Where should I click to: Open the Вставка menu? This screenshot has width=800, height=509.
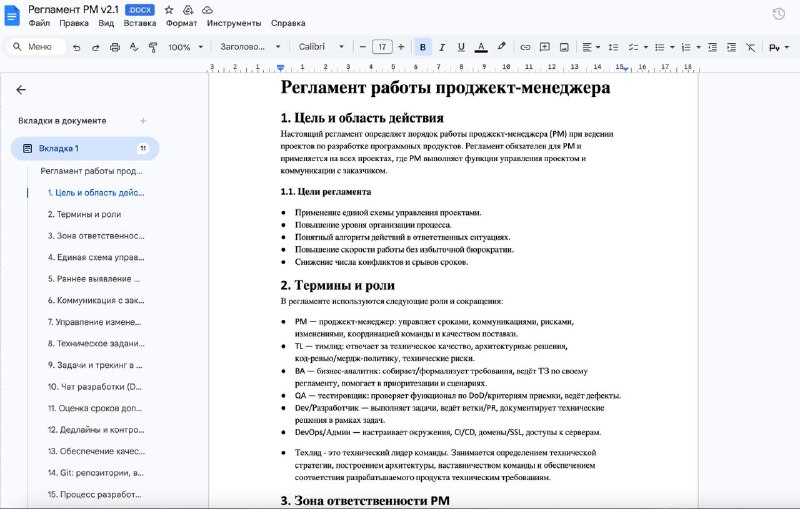point(140,22)
